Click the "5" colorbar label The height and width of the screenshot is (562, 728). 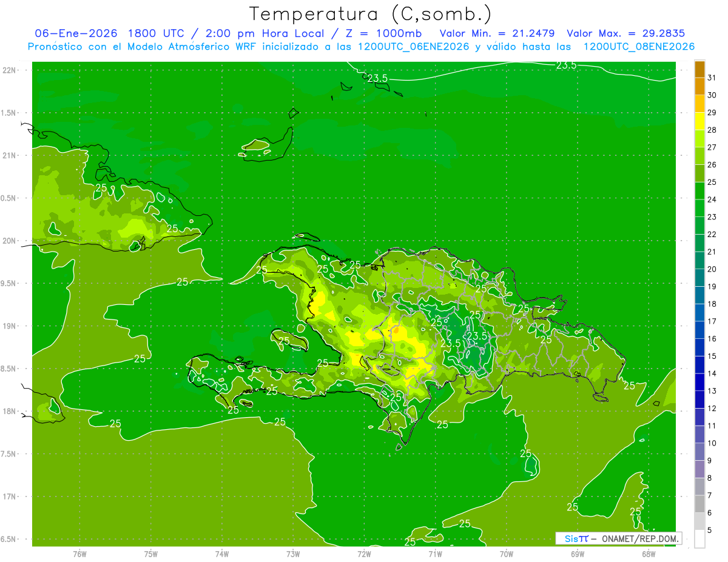pyautogui.click(x=709, y=530)
